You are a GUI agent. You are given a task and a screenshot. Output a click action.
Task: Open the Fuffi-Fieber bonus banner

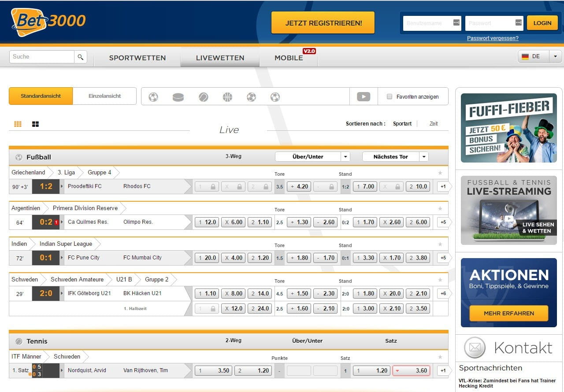509,128
